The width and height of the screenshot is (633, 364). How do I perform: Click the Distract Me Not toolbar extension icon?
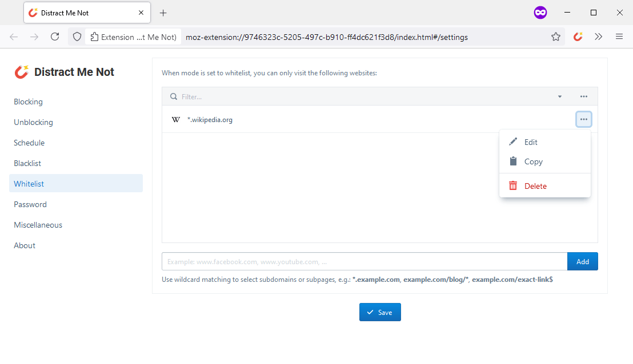click(x=578, y=37)
